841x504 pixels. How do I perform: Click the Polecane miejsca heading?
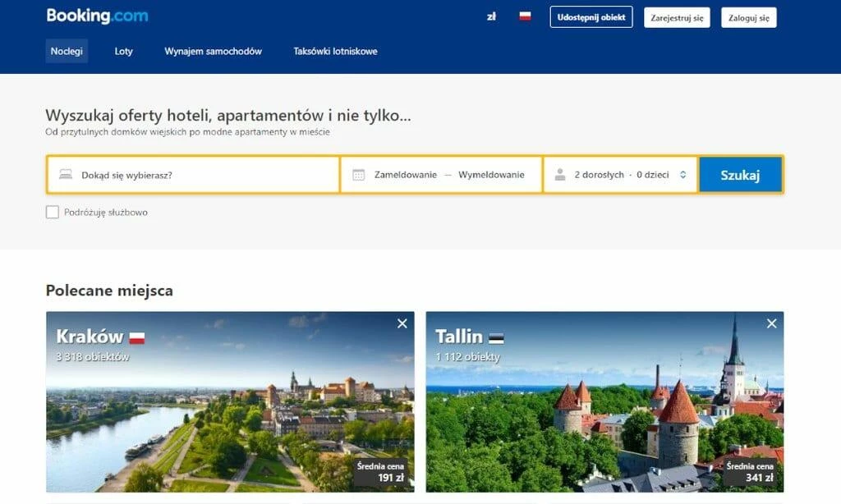click(109, 291)
